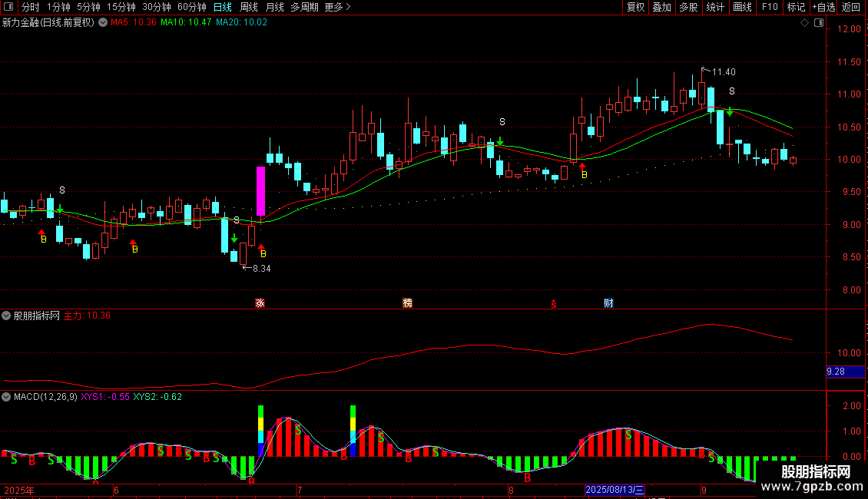
Task: Switch to 月线 monthly chart
Action: click(274, 7)
